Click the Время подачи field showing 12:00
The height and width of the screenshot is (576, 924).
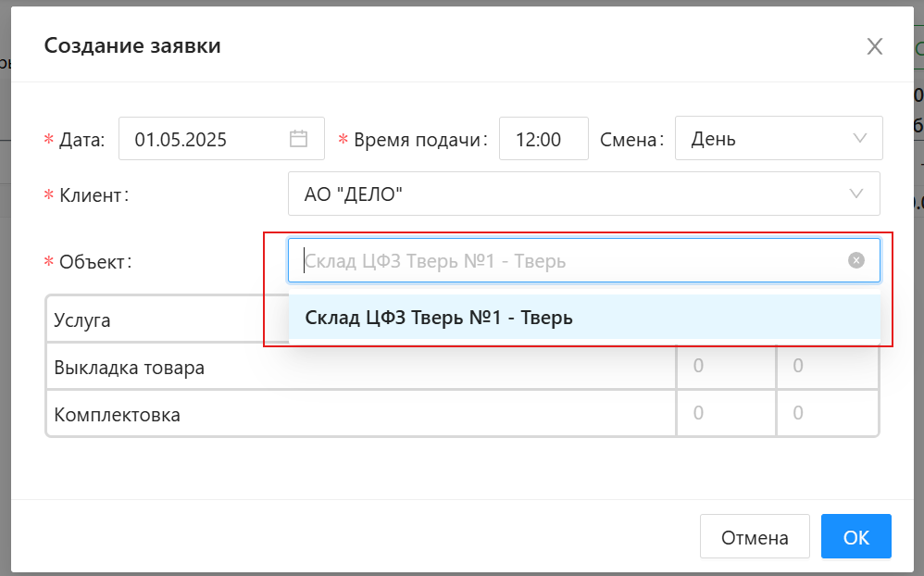click(543, 139)
